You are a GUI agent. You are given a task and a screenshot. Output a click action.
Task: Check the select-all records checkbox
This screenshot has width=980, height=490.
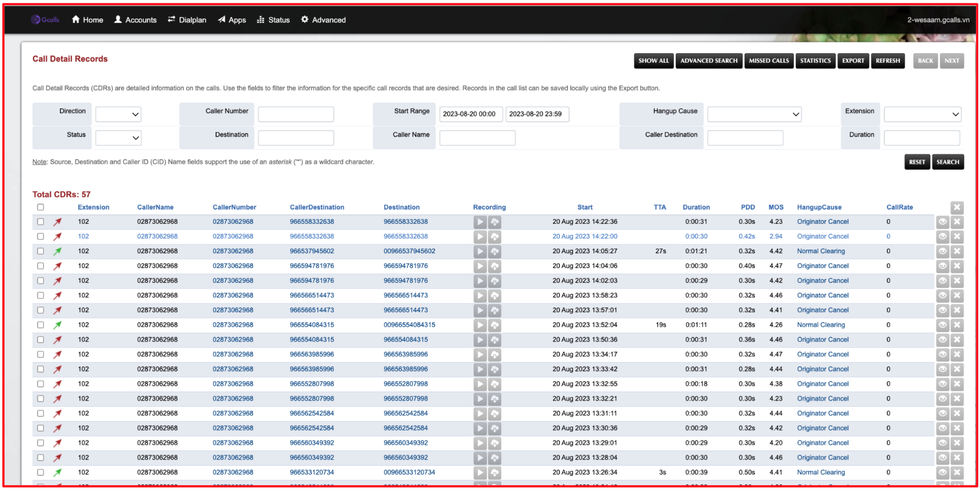click(x=41, y=207)
